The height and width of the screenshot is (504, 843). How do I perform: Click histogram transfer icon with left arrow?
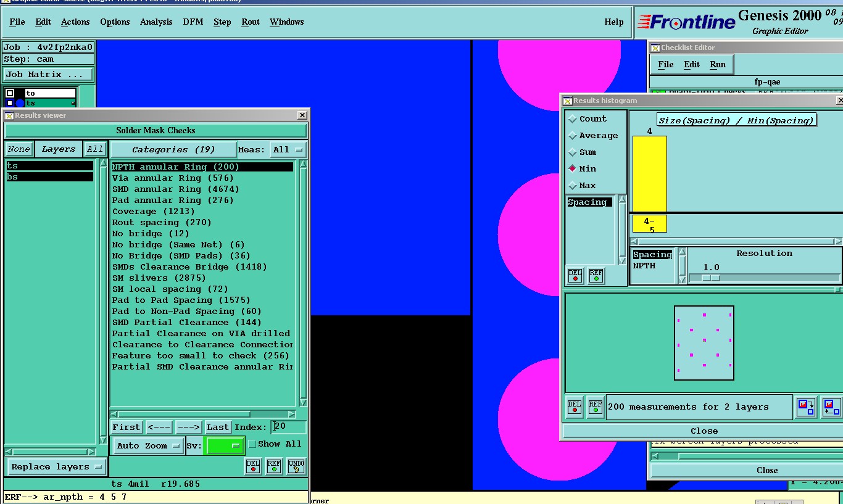[x=831, y=407]
